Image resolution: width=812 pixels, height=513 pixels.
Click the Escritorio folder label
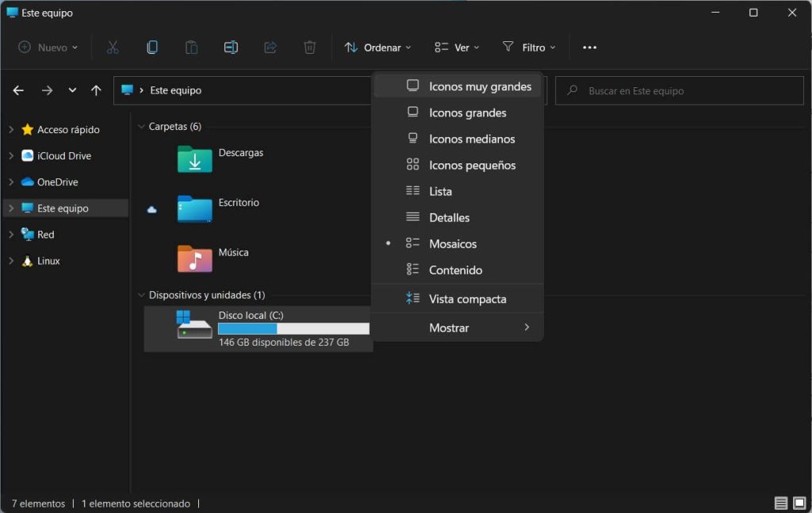point(239,202)
